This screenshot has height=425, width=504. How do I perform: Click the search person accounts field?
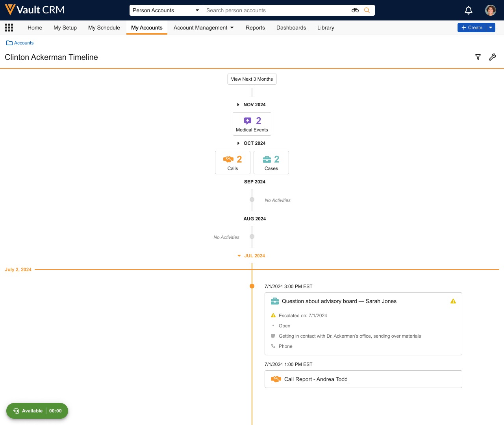point(276,10)
